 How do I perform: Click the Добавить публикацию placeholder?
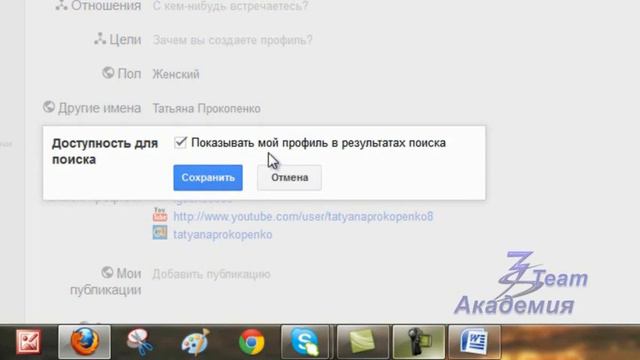tap(211, 274)
